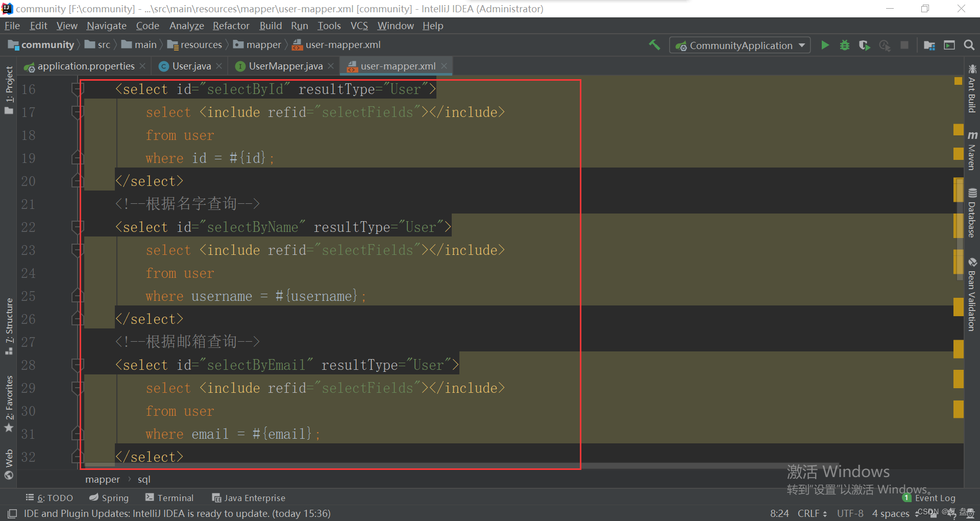
Task: Place cursor on the selectByEmail id value
Action: 256,365
